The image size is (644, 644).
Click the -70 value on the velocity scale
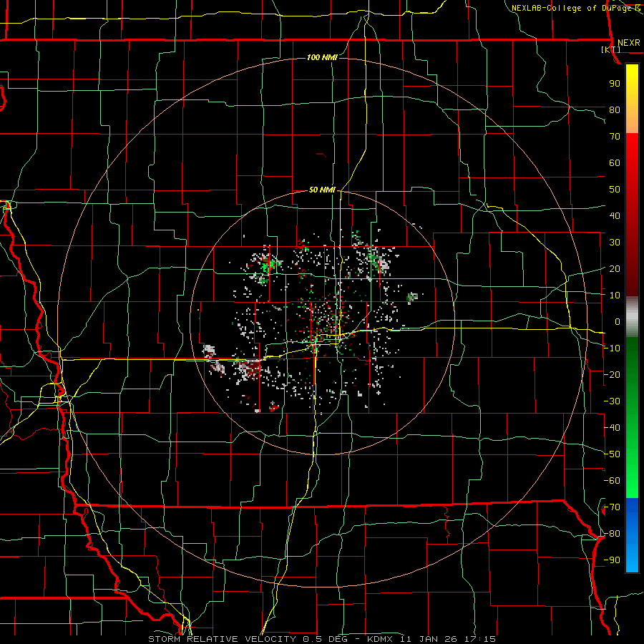pyautogui.click(x=612, y=507)
